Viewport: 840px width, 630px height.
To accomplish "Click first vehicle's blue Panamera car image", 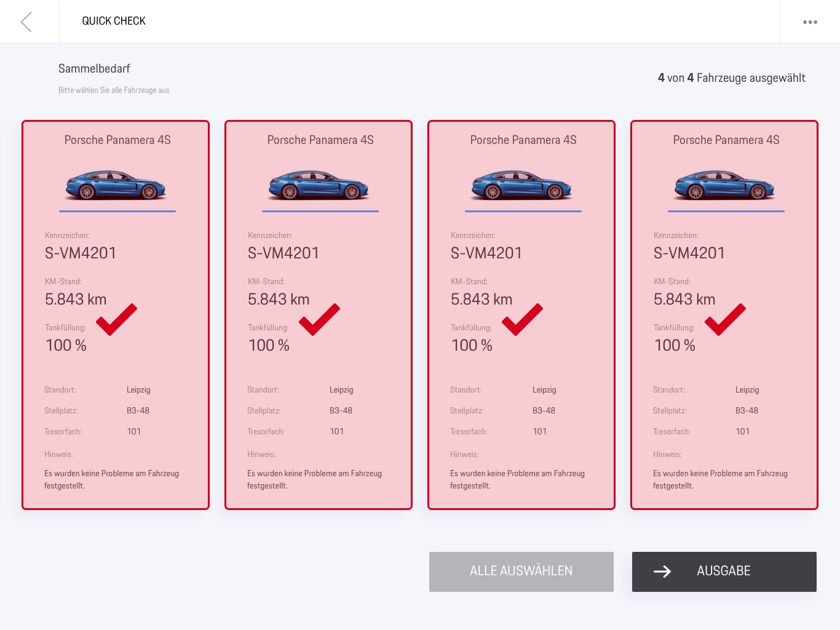I will pos(116,185).
